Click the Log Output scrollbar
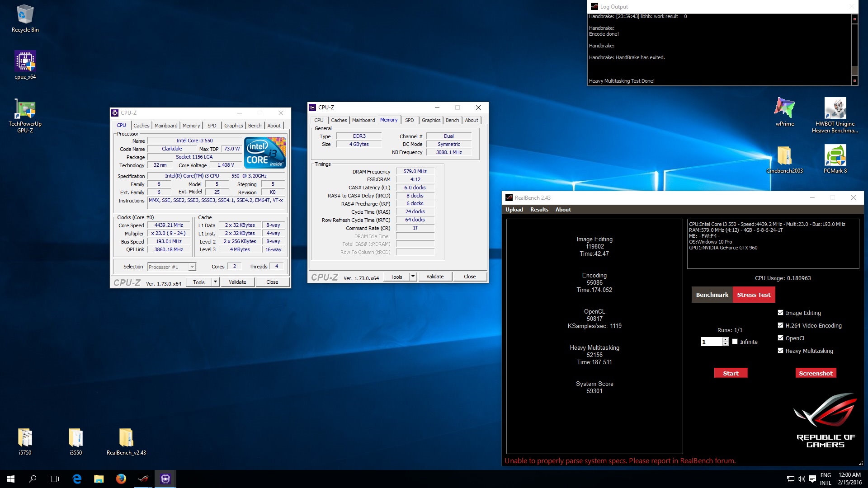868x488 pixels. [x=854, y=50]
